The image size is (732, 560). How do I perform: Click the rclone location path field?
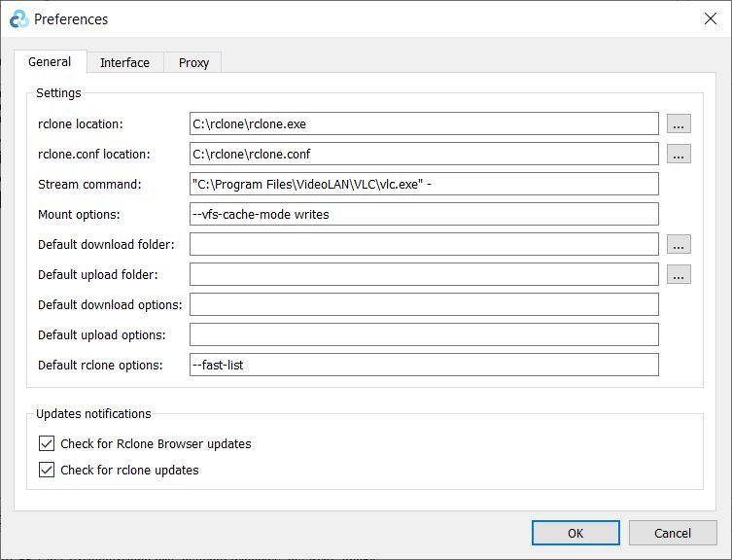coord(424,123)
